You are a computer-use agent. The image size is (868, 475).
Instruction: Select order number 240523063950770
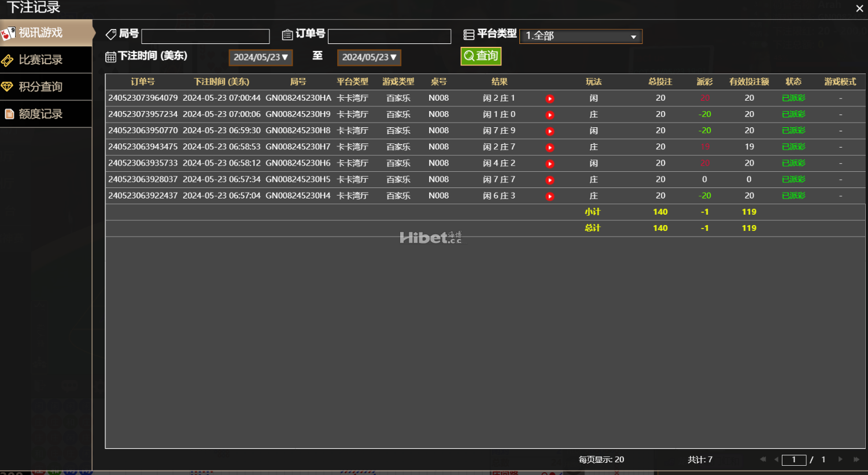click(143, 131)
